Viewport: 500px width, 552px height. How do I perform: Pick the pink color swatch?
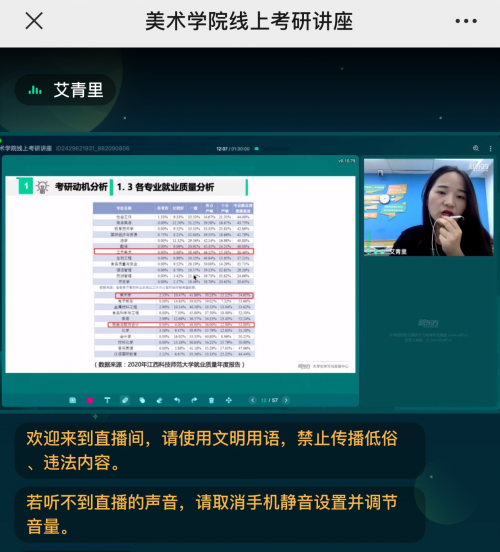[90, 400]
